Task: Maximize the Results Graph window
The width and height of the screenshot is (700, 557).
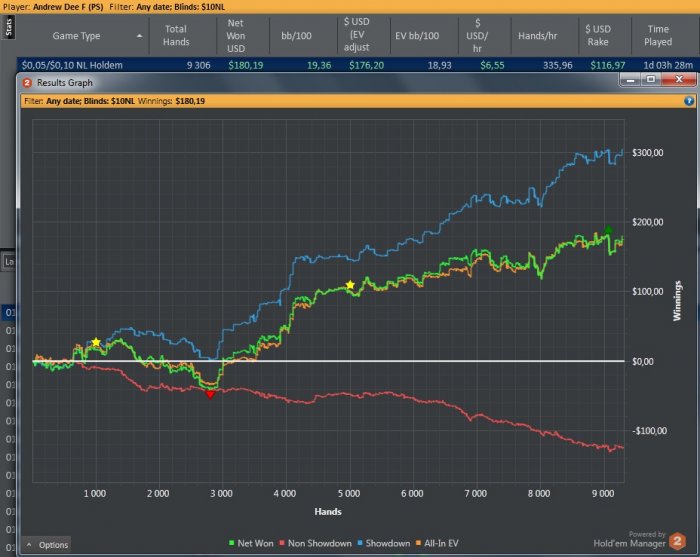Action: coord(652,81)
